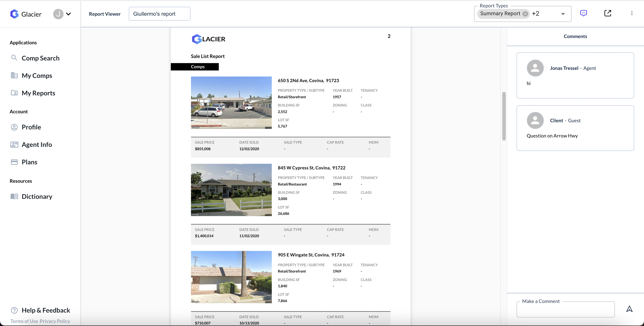Toggle the comments panel icon
644x326 pixels.
pos(583,13)
